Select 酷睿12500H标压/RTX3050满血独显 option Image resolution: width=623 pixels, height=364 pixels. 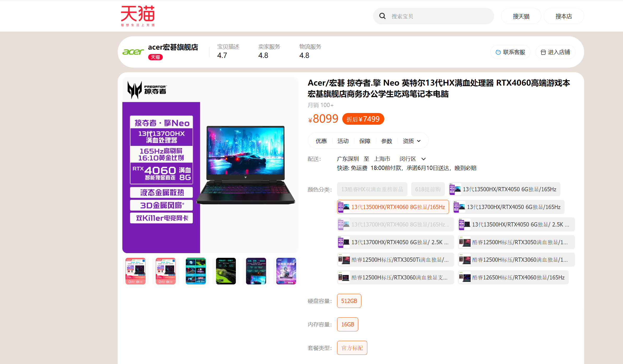point(516,242)
